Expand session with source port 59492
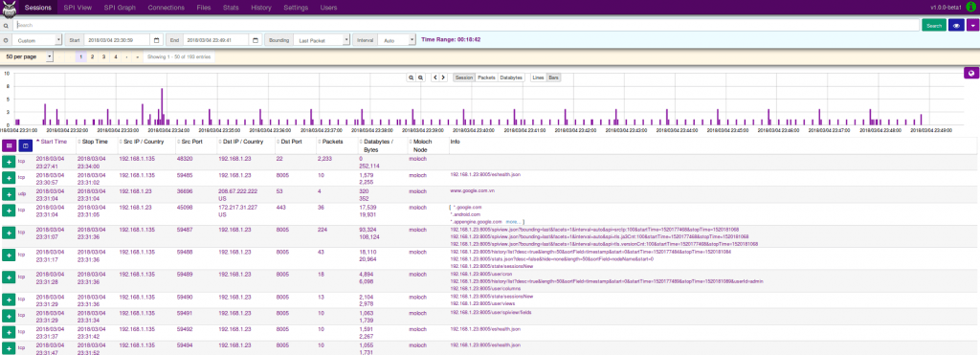This screenshot has width=980, height=355. 9,332
